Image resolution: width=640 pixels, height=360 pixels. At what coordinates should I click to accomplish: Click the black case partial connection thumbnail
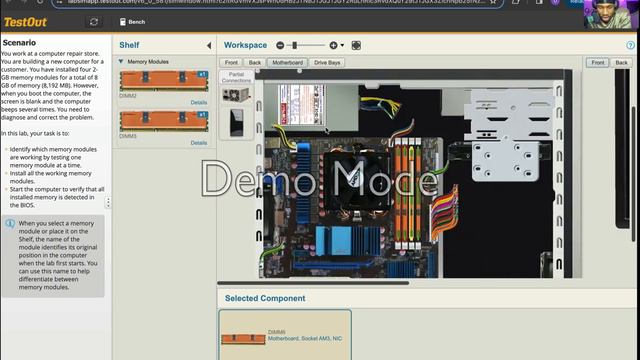236,122
